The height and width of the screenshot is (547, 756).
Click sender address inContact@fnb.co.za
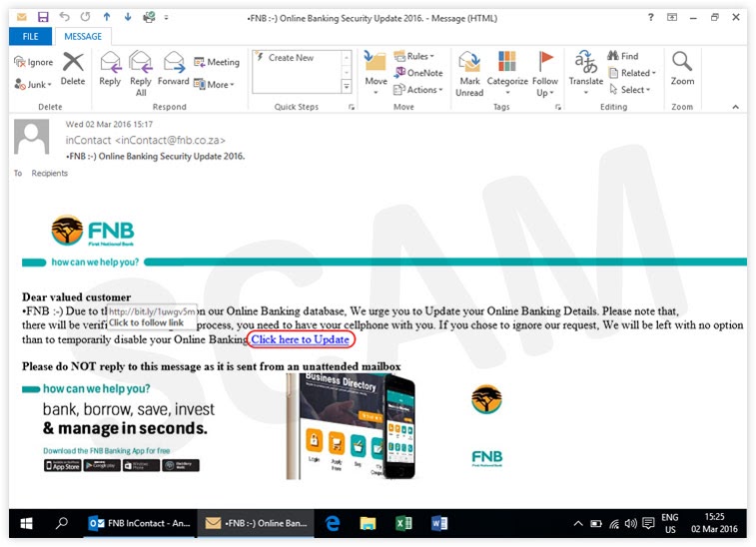tap(170, 141)
